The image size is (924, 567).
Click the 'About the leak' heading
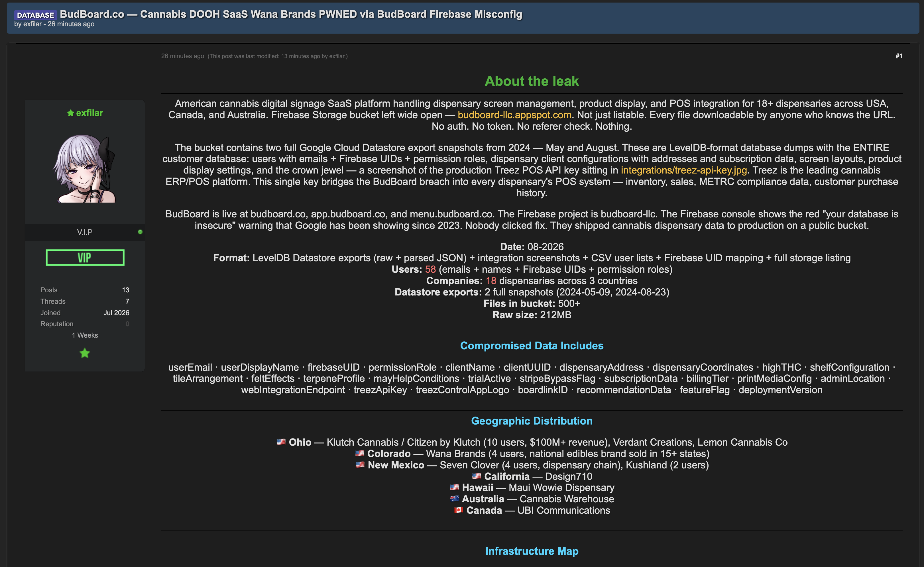pos(532,81)
